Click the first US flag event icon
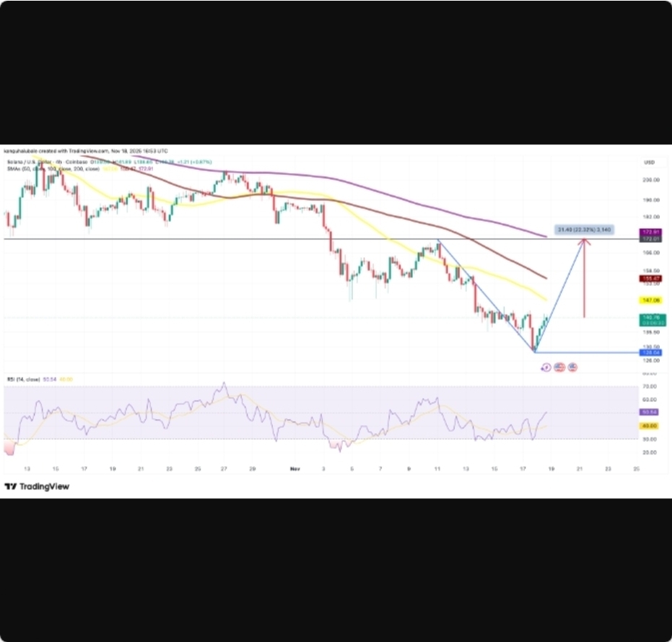The width and height of the screenshot is (672, 642). pos(559,368)
